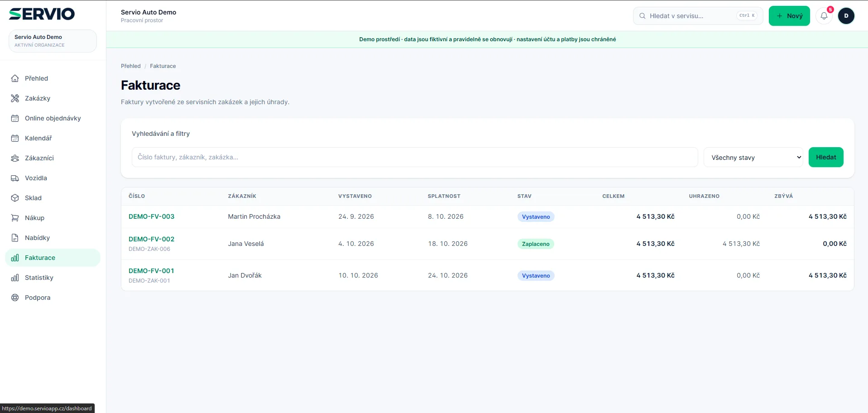The height and width of the screenshot is (413, 868).
Task: Open invoice DEMO-FV-003
Action: [151, 216]
